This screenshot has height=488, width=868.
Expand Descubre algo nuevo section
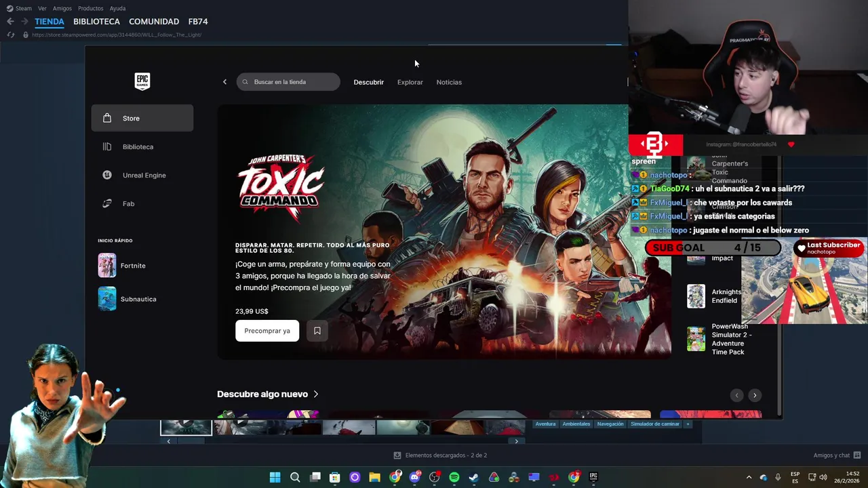pyautogui.click(x=268, y=394)
